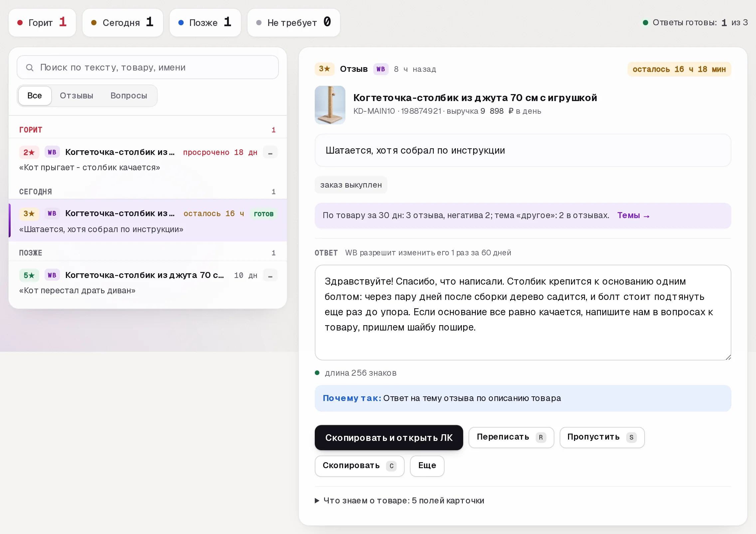The image size is (756, 534).
Task: Filter by Горит status chip
Action: click(42, 23)
